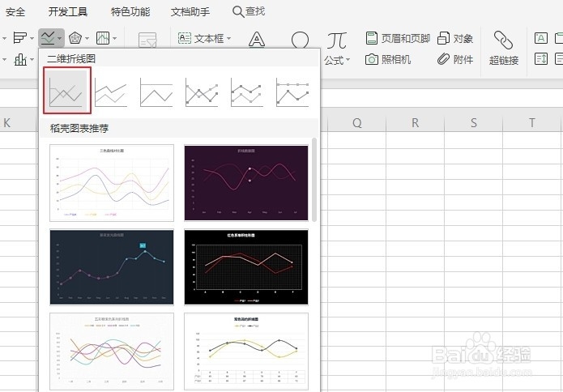Open the 公式 dropdown arrow
Viewport: 563px width, 392px height.
point(348,60)
